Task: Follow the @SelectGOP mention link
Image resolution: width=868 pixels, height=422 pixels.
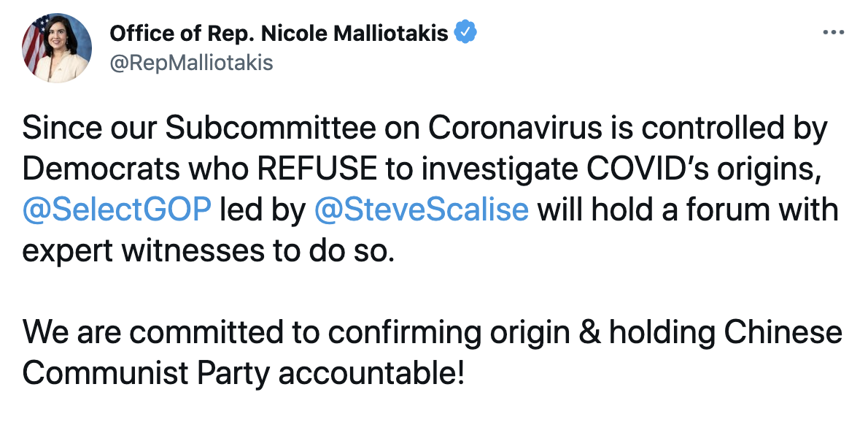Action: pos(117,210)
